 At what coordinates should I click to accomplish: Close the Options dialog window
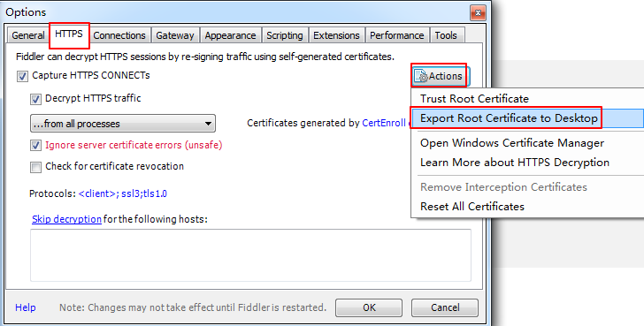[478, 12]
